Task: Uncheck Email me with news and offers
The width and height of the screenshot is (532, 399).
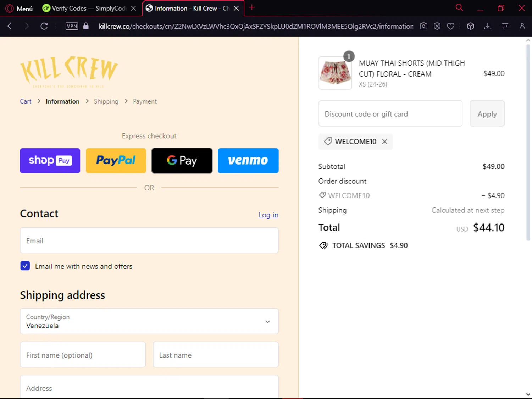Action: (25, 266)
